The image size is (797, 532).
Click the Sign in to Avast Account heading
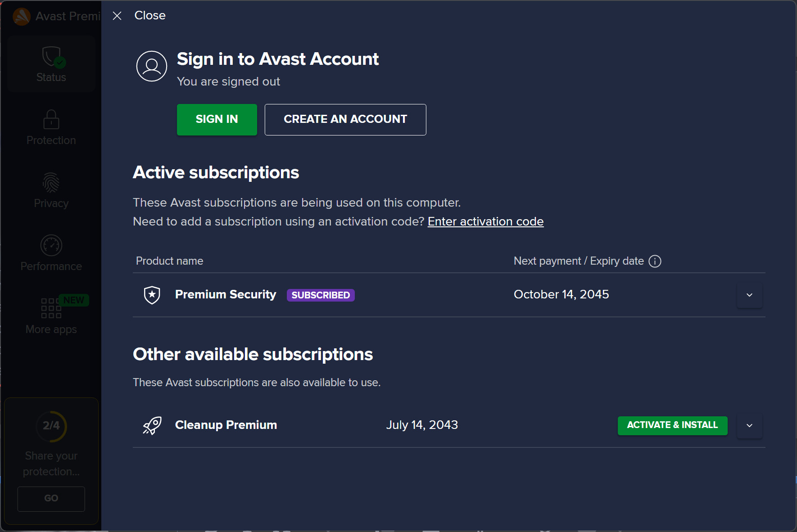pyautogui.click(x=278, y=59)
